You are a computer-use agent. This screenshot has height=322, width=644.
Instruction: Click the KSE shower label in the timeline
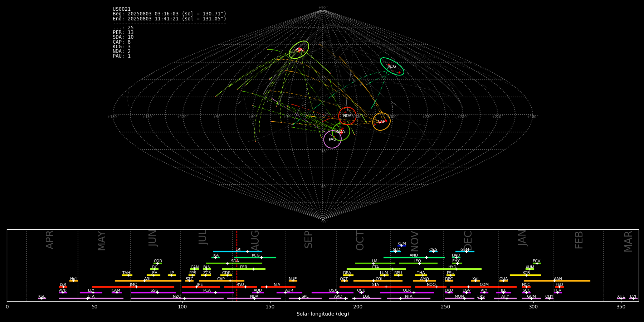tap(42, 296)
